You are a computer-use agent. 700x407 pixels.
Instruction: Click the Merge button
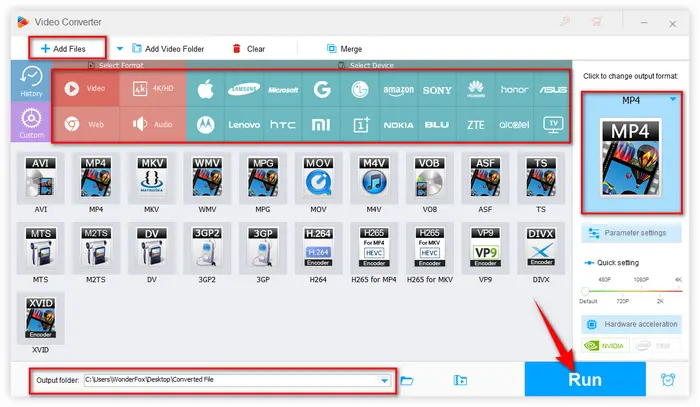pos(344,49)
